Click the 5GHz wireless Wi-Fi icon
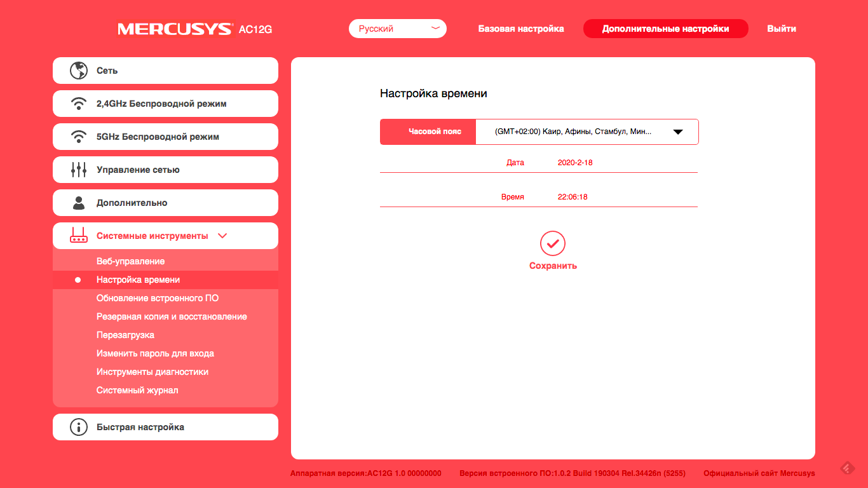This screenshot has width=868, height=488. pyautogui.click(x=79, y=137)
